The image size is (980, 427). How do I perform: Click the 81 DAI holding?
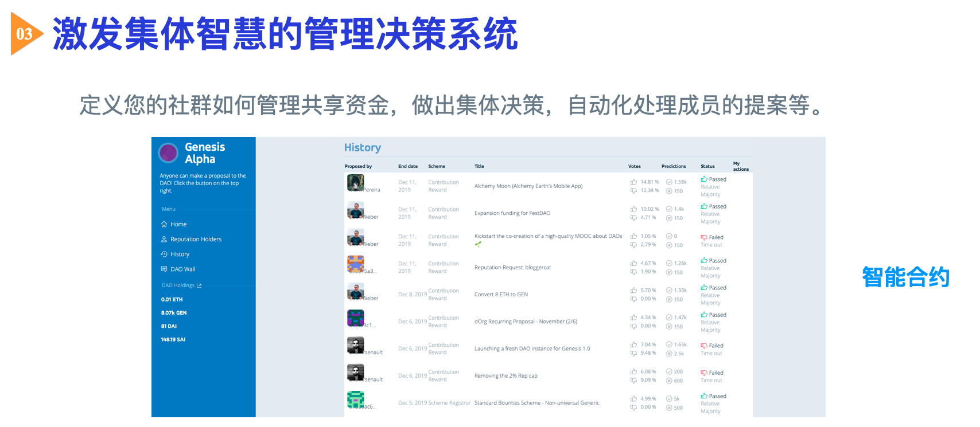169,326
